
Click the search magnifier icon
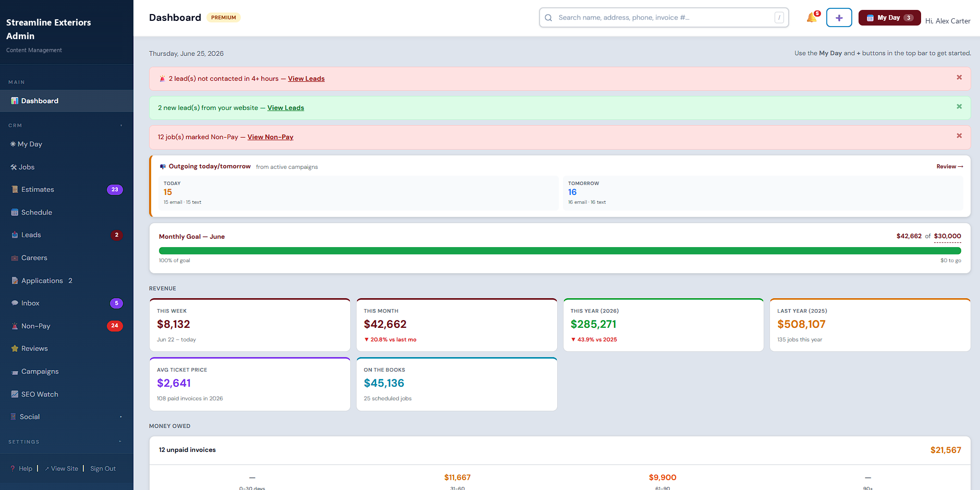tap(548, 18)
